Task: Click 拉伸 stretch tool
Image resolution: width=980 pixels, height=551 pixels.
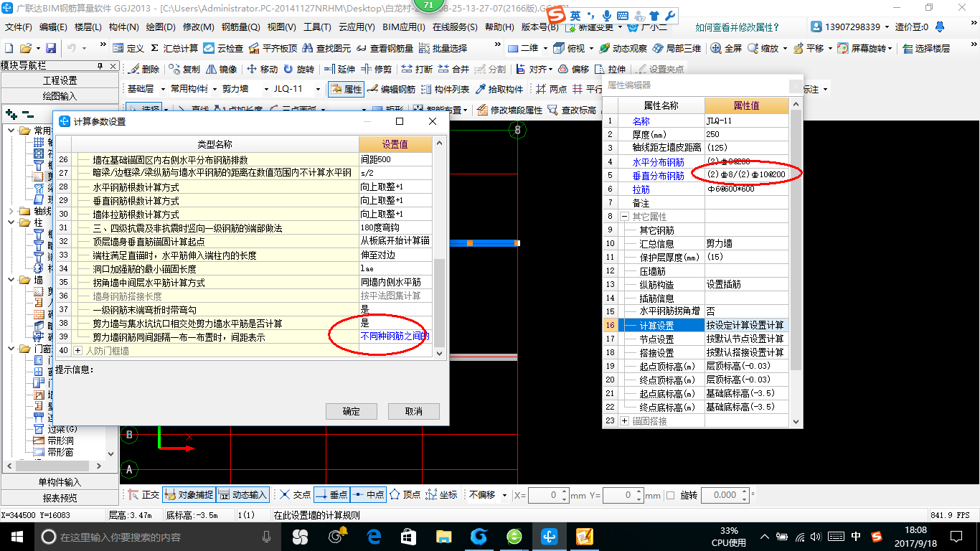Action: click(x=611, y=70)
